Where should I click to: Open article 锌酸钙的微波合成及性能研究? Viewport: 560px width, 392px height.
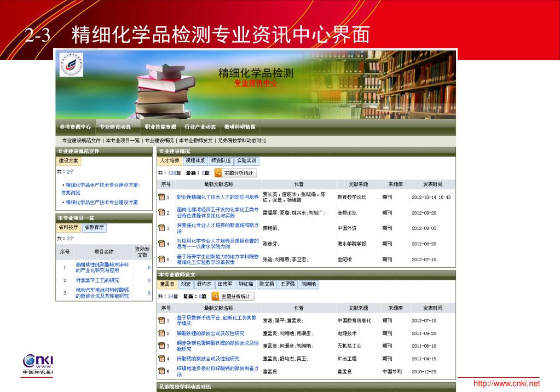tap(208, 359)
